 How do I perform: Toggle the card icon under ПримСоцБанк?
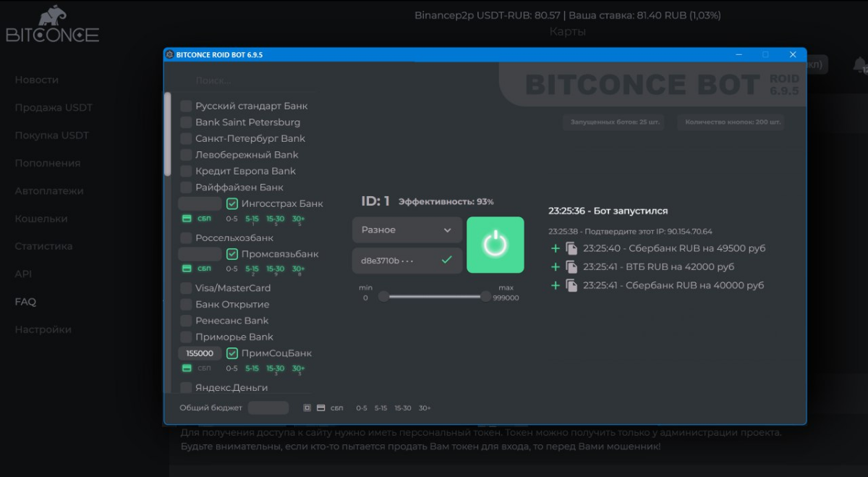[186, 368]
